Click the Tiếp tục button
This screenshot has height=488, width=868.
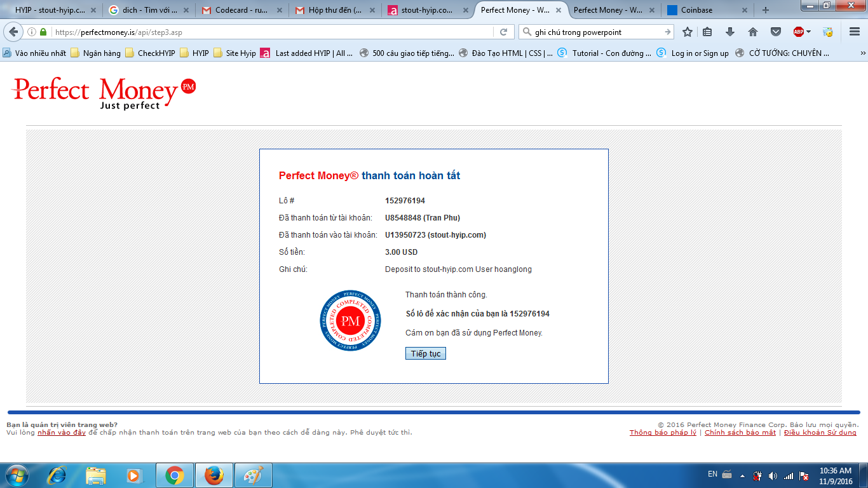pos(426,353)
